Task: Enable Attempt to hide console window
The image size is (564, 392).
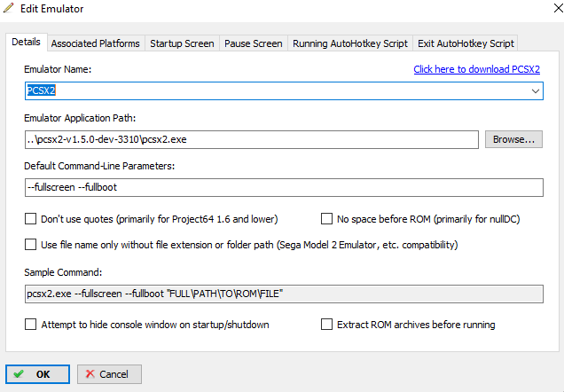Action: pos(30,324)
